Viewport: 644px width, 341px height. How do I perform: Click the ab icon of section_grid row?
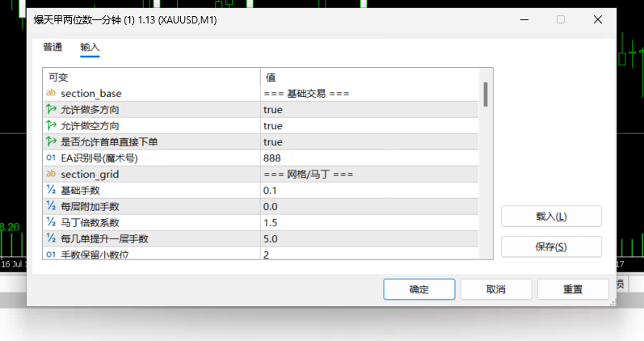tap(51, 174)
